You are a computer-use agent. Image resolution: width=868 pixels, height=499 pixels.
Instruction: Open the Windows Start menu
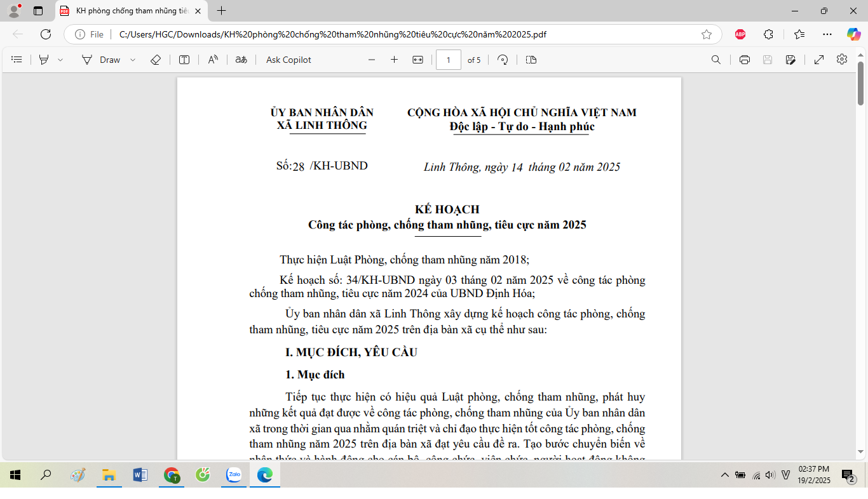[x=15, y=475]
